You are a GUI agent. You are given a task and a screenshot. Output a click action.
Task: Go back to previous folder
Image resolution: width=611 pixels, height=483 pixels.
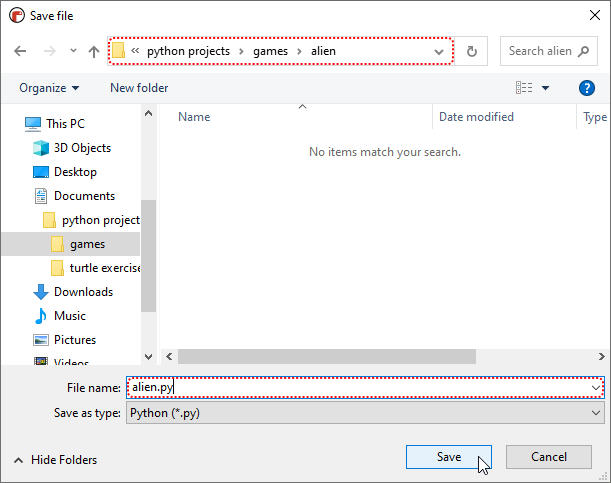coord(20,51)
